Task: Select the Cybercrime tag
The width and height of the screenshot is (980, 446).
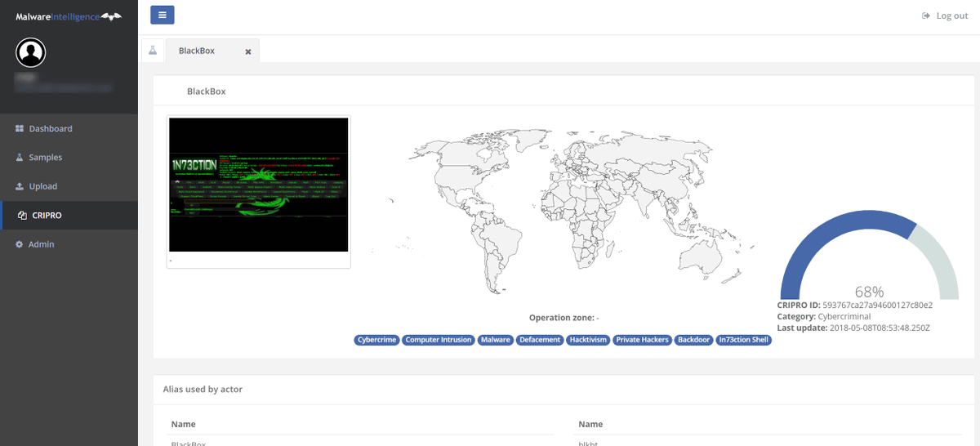Action: pos(377,340)
